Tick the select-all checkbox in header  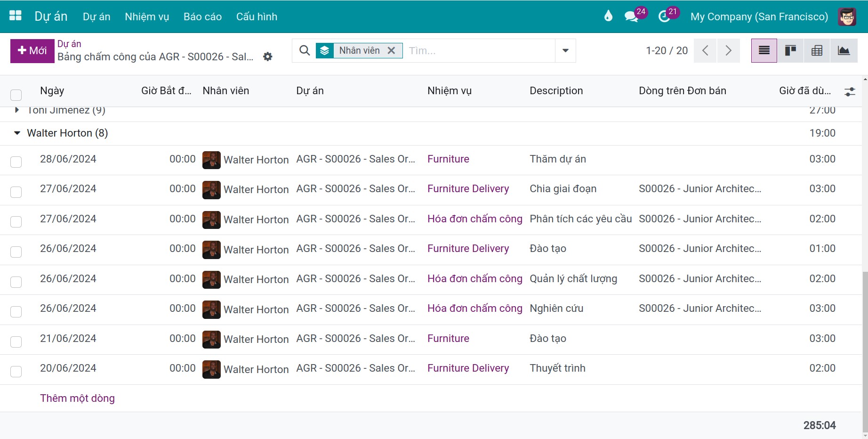(16, 95)
